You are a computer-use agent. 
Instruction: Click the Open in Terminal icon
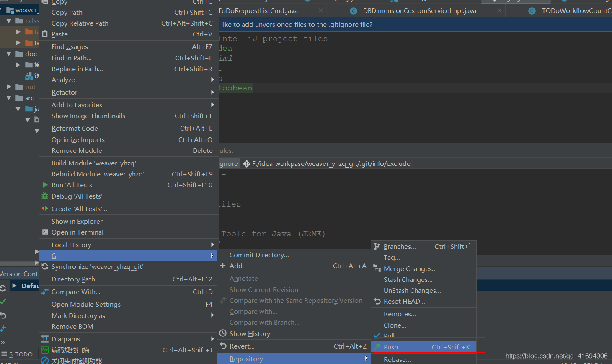click(x=45, y=232)
